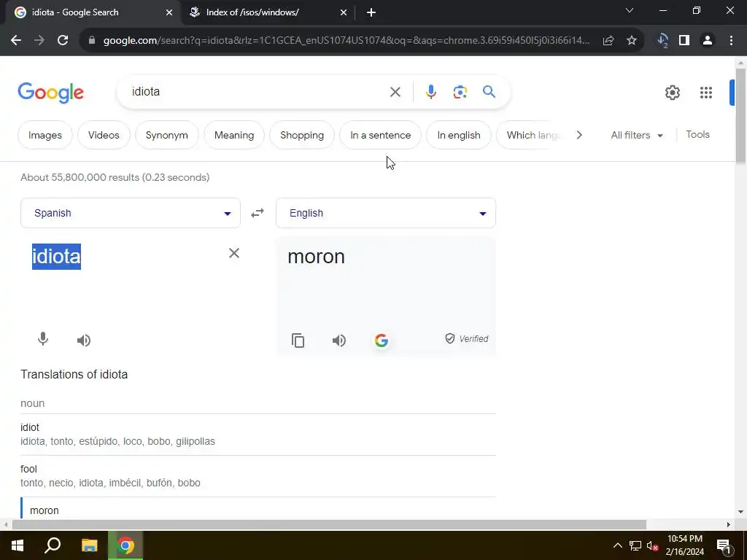Click the horizontal scrollbar at page bottom

click(x=329, y=525)
